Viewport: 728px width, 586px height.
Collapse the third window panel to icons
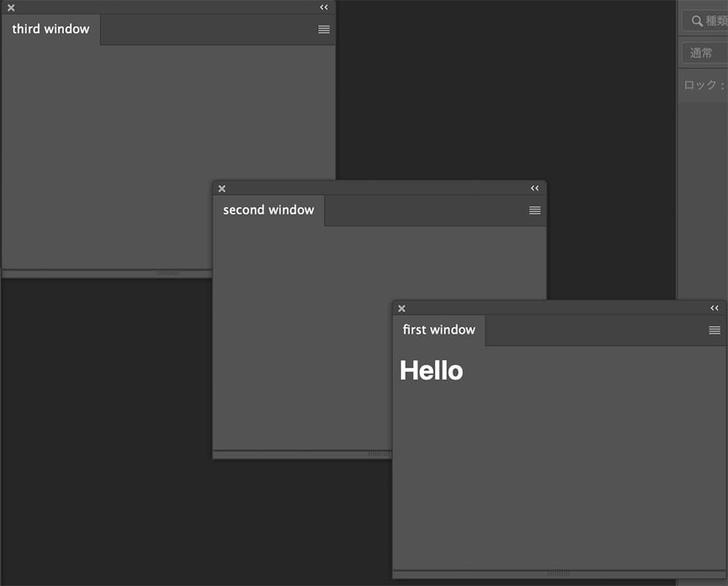(324, 7)
